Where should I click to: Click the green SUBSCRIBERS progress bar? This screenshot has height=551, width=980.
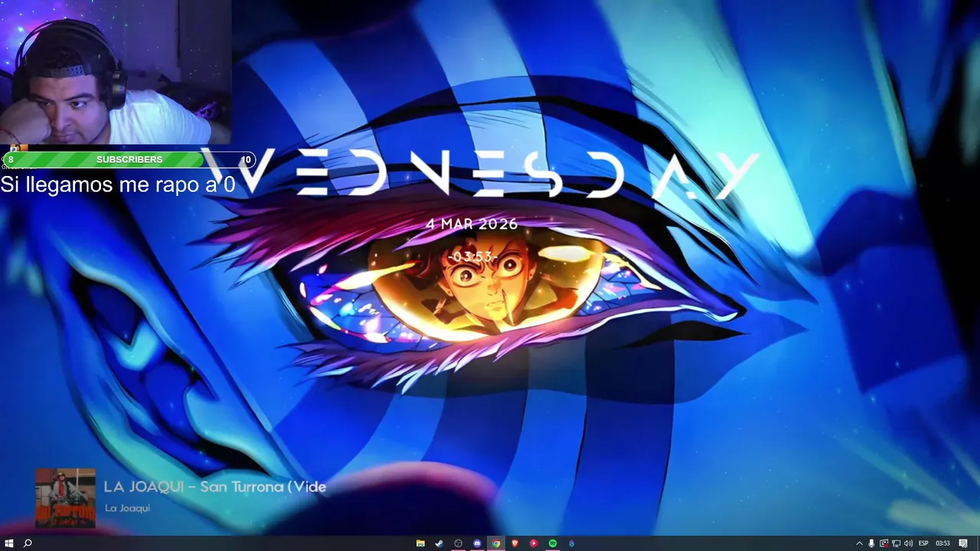[x=129, y=159]
